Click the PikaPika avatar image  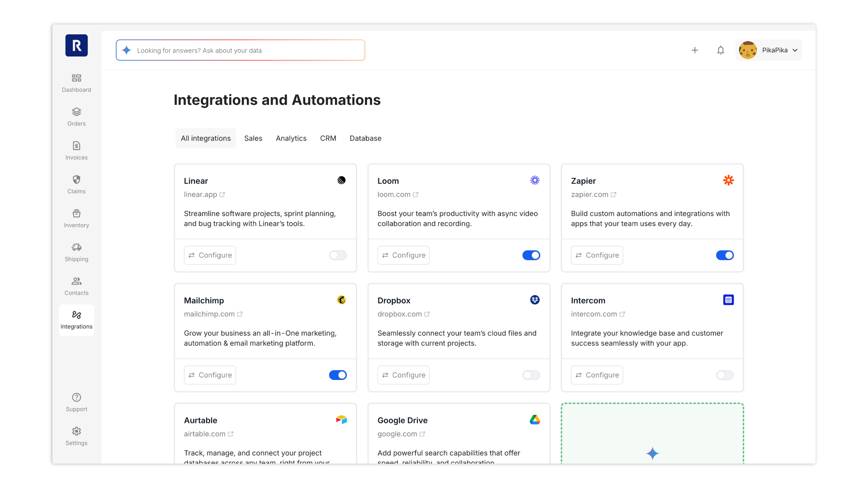click(748, 50)
